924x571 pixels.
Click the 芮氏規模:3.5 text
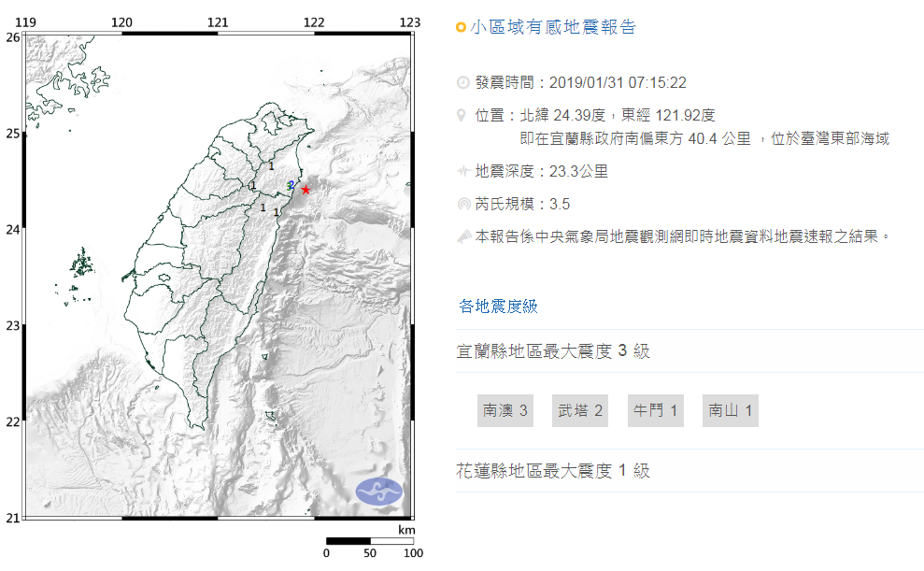point(522,205)
